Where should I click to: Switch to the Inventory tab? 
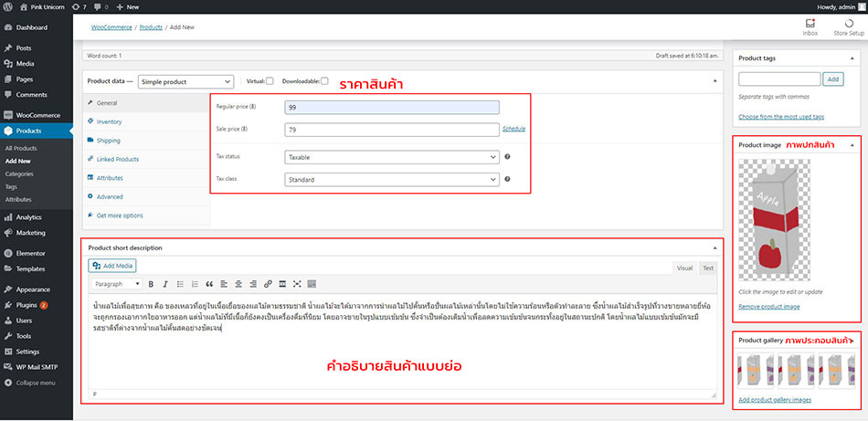[109, 121]
